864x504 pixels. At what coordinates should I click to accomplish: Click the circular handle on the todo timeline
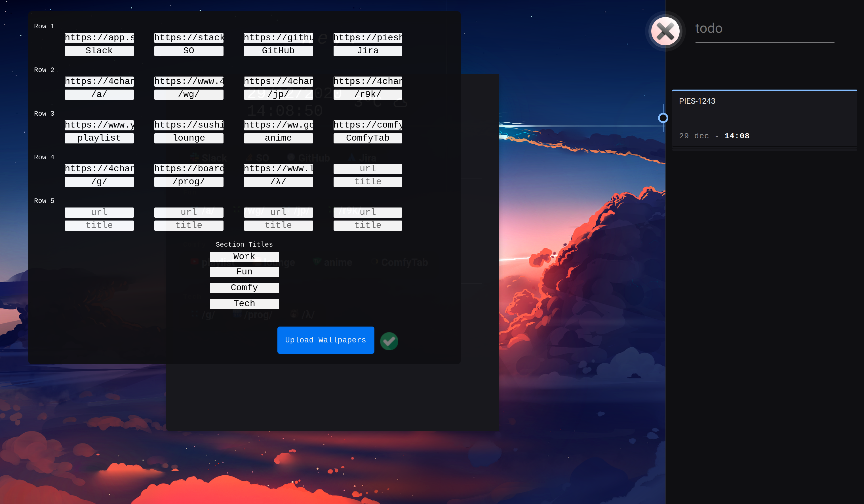(663, 118)
